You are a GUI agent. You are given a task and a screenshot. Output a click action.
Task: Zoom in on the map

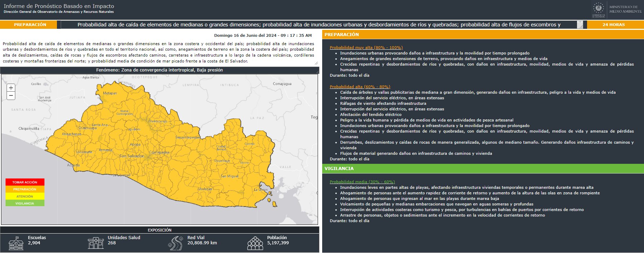click(x=11, y=88)
